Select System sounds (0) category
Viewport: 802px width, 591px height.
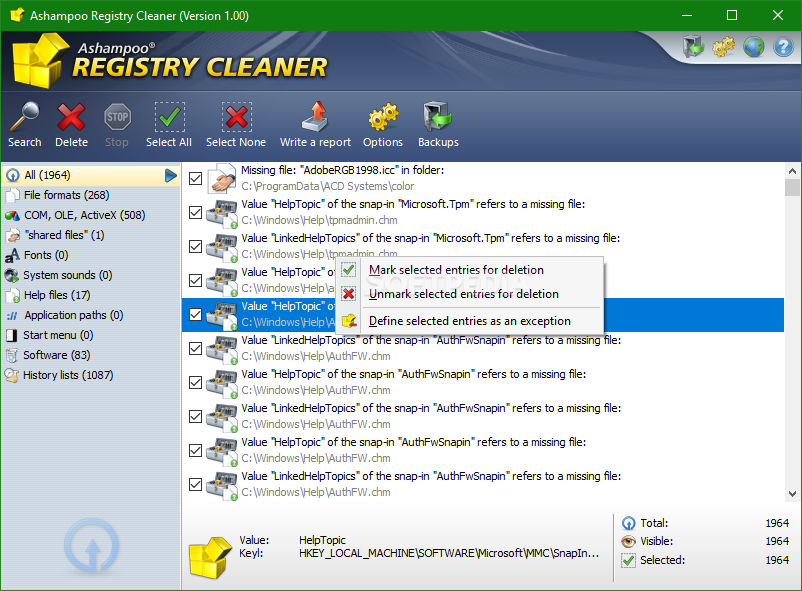91,275
